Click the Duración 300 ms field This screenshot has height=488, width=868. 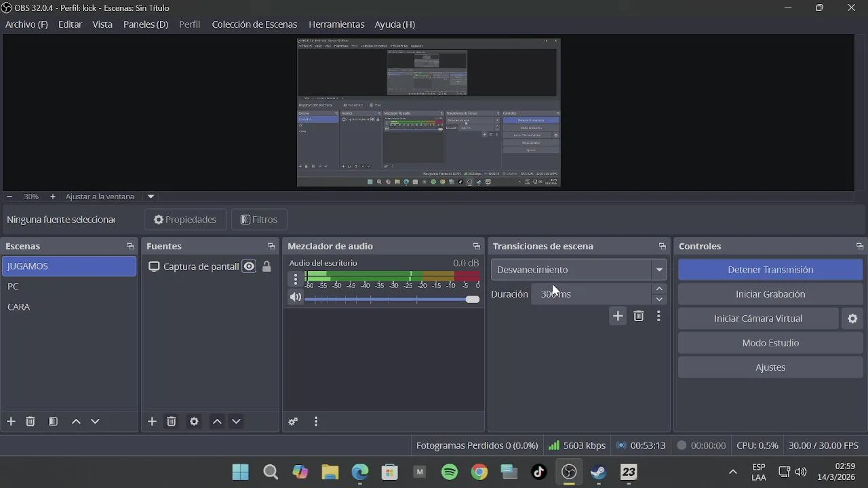click(591, 294)
